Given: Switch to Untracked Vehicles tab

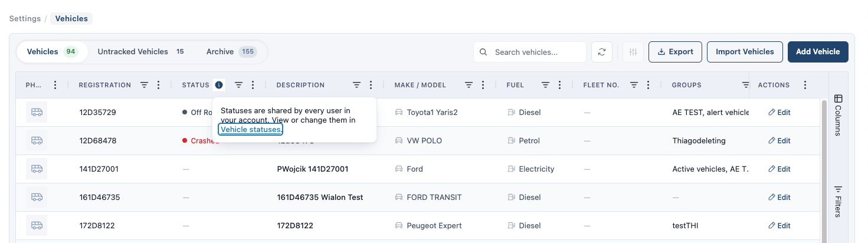Looking at the screenshot, I should [141, 52].
